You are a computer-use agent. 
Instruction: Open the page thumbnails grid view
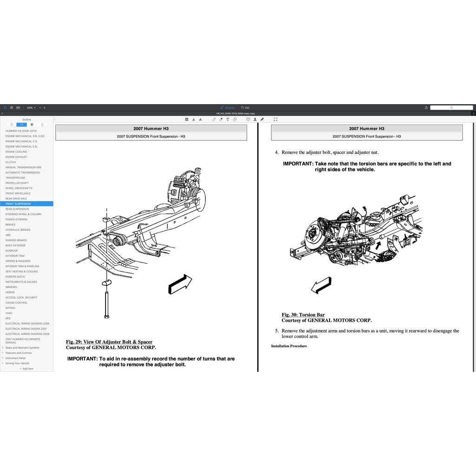tap(11, 107)
